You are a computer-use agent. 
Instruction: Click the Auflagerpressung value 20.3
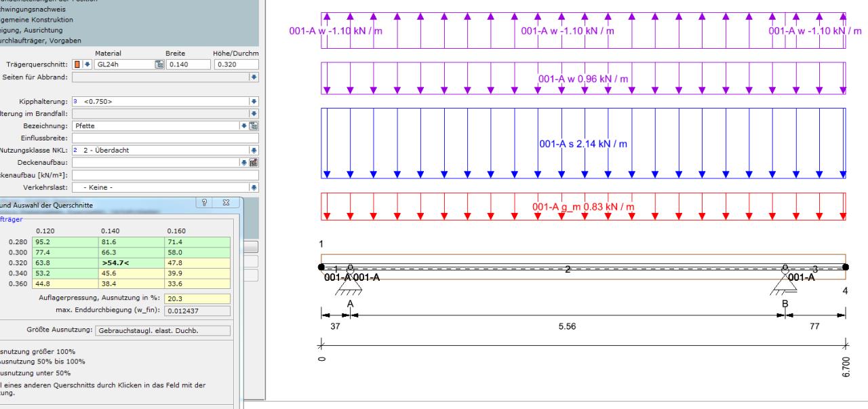(x=197, y=298)
